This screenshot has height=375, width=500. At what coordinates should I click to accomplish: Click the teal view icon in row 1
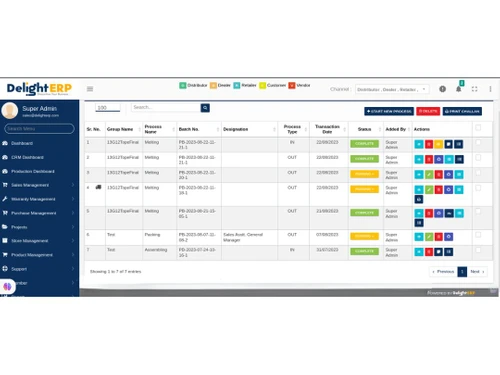pyautogui.click(x=419, y=144)
